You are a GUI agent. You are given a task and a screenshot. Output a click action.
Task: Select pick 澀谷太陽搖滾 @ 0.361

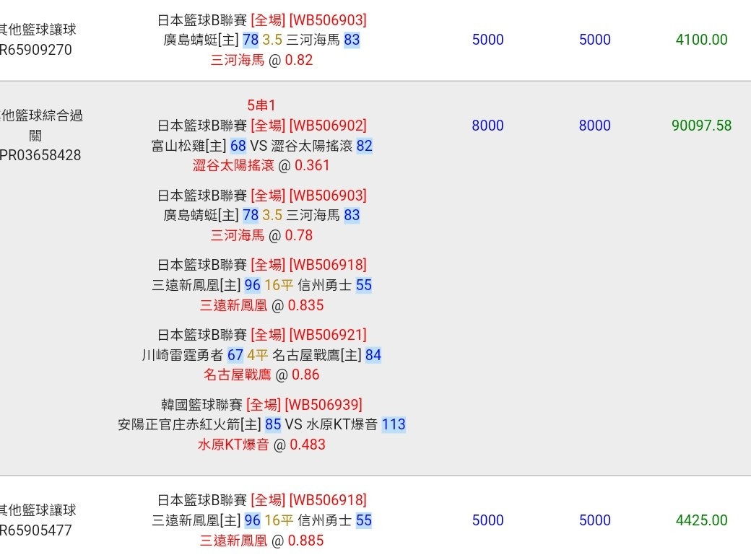tap(261, 165)
